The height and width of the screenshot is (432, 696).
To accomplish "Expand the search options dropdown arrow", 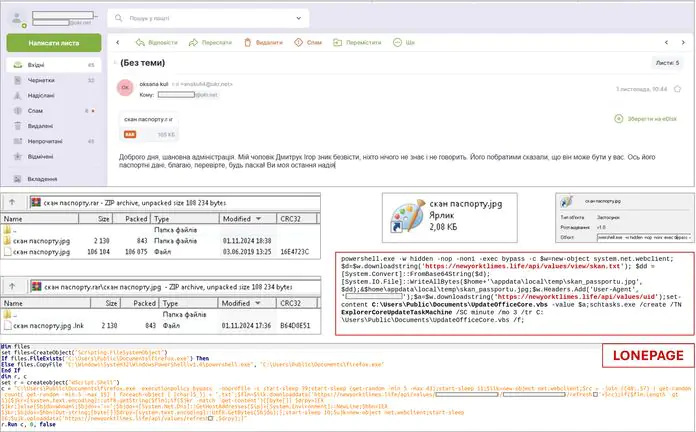I will pyautogui.click(x=299, y=18).
